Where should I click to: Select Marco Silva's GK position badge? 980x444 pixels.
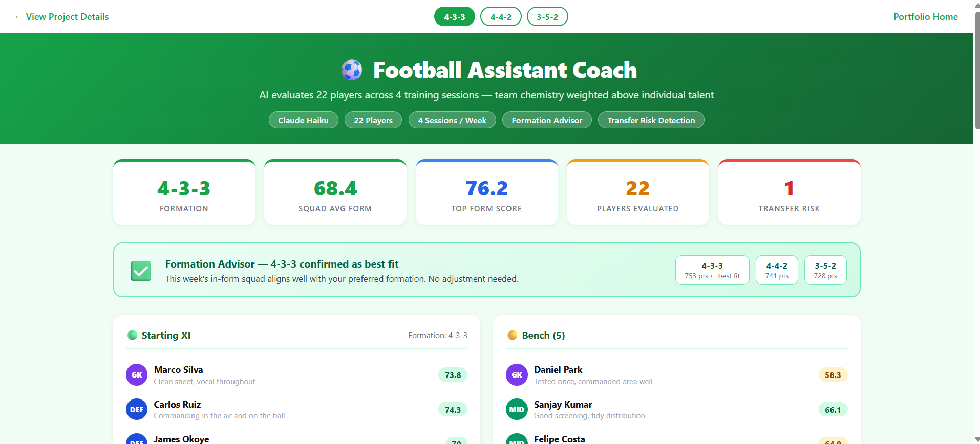coord(136,374)
